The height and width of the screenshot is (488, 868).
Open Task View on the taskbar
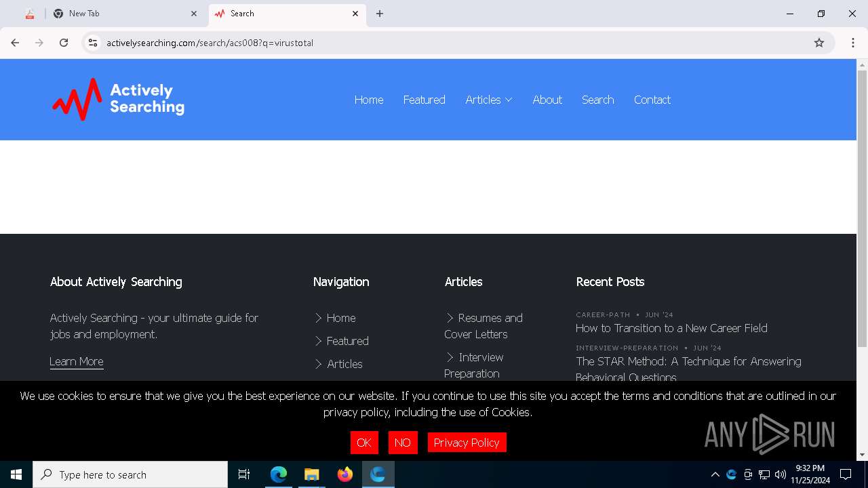coord(244,474)
